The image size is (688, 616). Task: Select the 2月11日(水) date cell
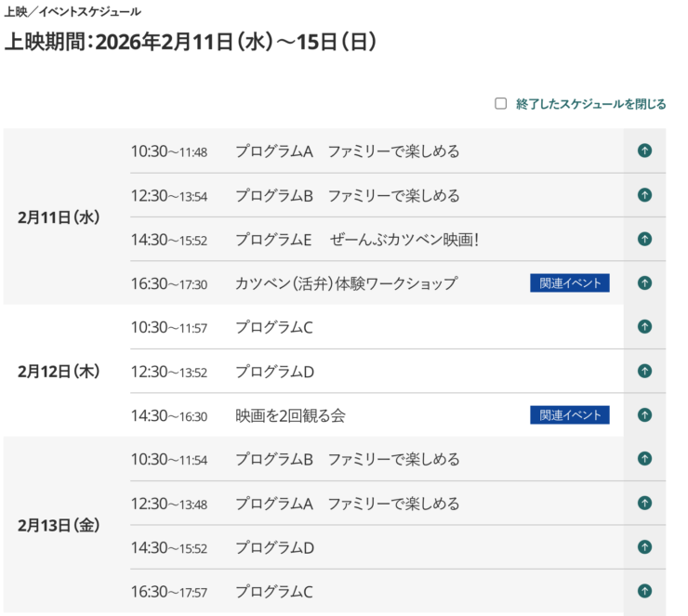pyautogui.click(x=58, y=217)
